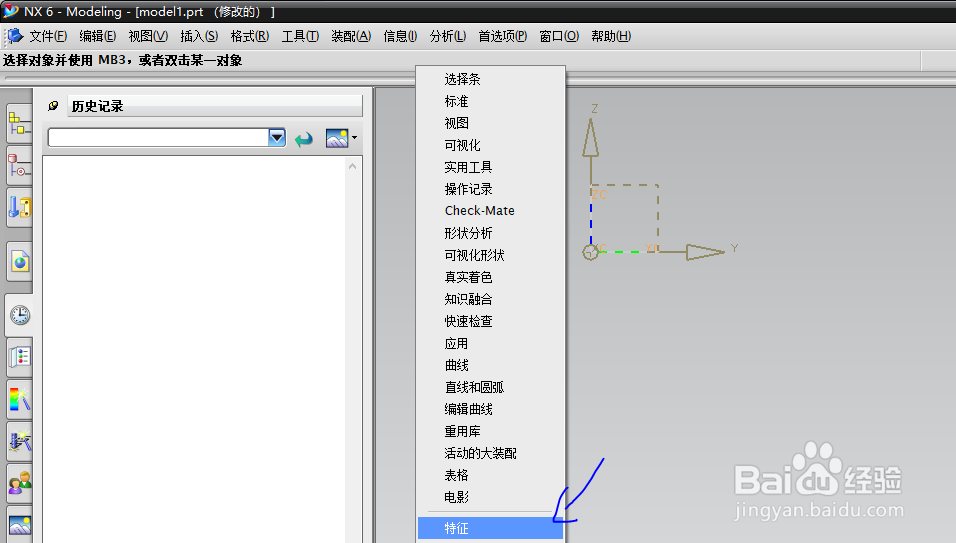Toggle the 知识融合 toolbar entry
Viewport: 956px width, 543px height.
491,299
